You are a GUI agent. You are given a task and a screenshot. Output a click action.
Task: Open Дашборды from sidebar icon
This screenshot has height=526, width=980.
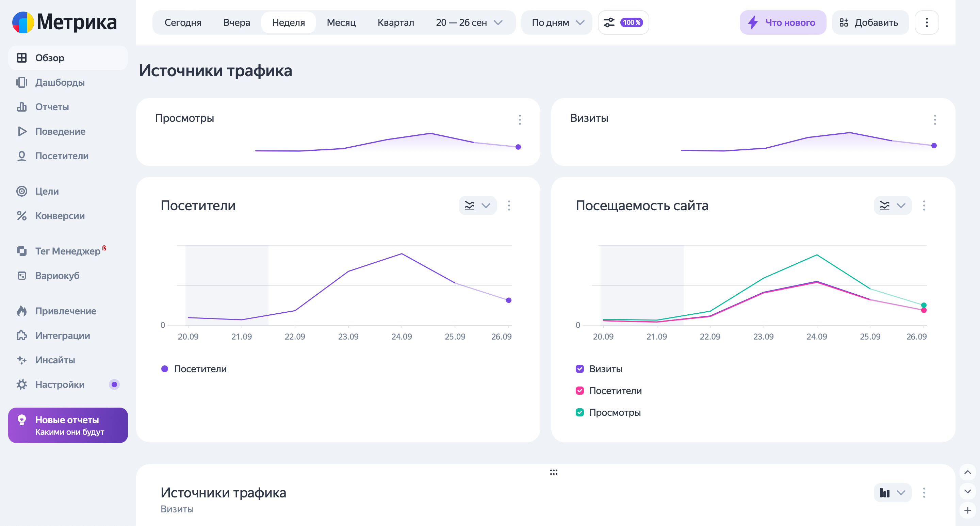22,82
